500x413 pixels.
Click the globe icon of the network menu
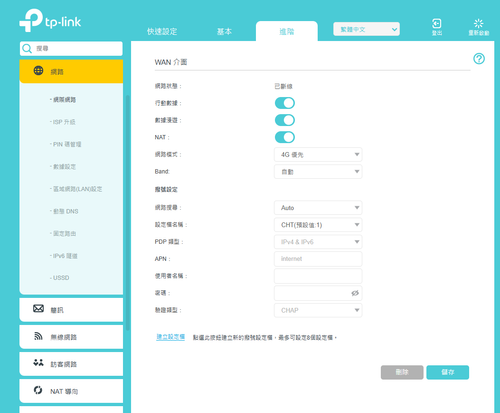(38, 71)
